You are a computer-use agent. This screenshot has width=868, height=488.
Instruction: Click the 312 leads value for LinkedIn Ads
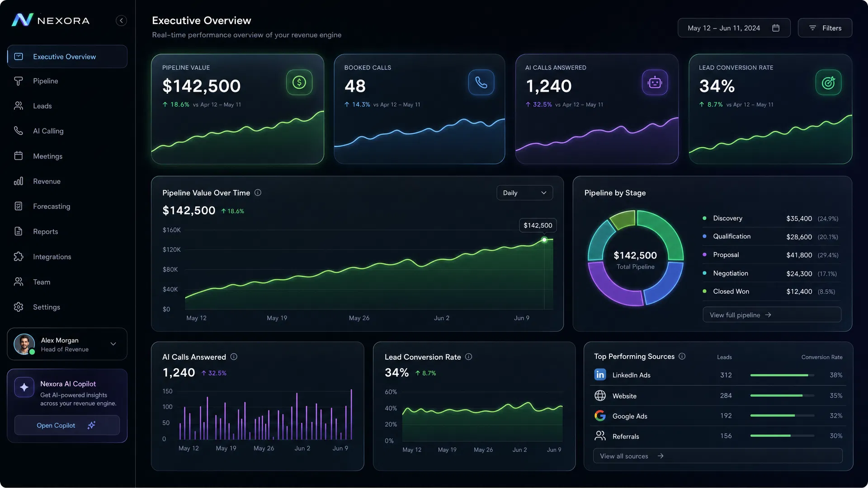[x=726, y=375]
